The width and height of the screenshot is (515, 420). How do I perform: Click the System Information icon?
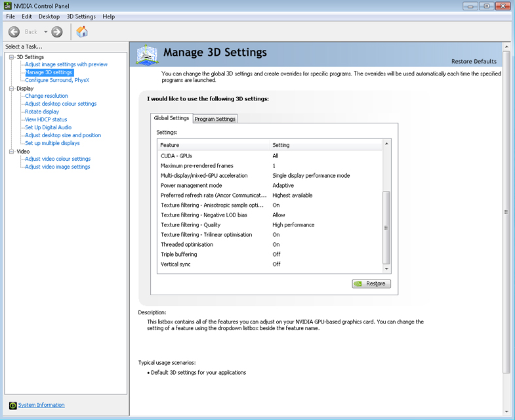point(13,406)
